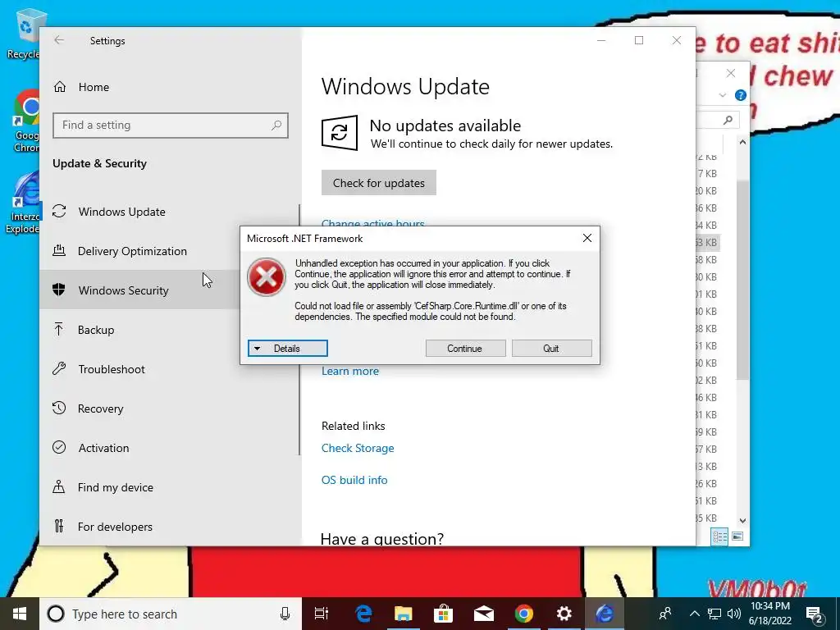Open Google Chrome from the taskbar
The image size is (840, 630).
[524, 614]
